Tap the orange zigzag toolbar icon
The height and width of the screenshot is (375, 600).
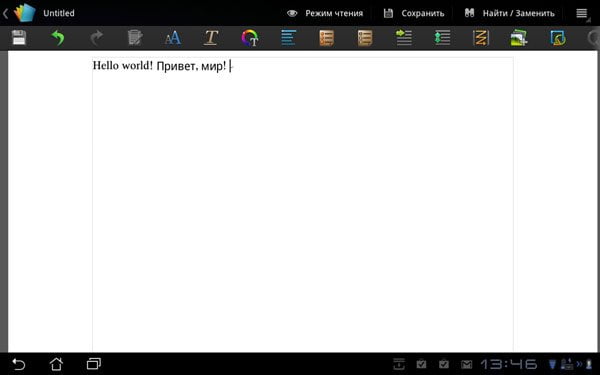[481, 38]
